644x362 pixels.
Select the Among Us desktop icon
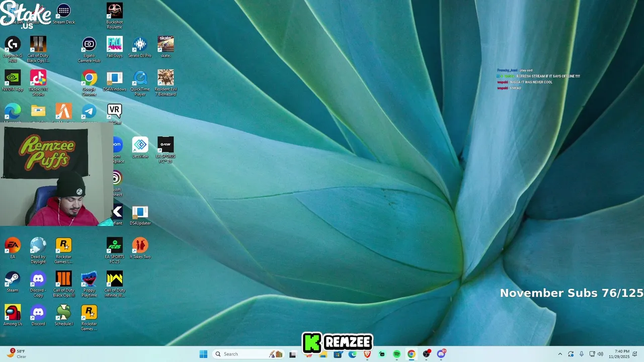(x=13, y=316)
